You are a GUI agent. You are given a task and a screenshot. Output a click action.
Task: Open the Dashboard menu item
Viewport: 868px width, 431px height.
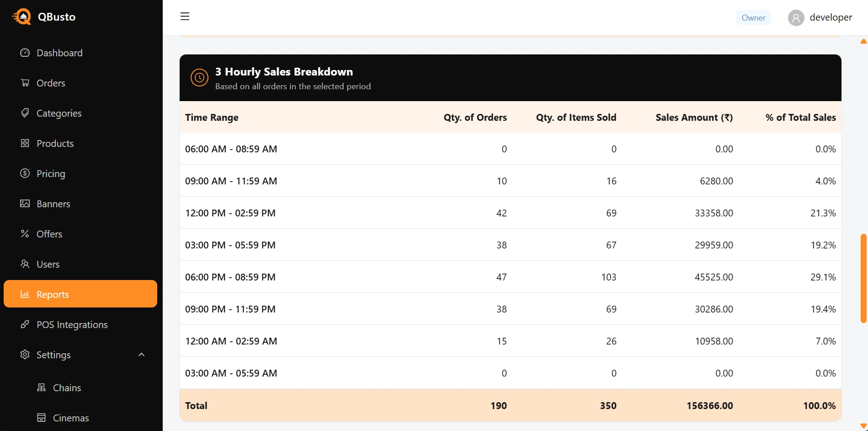pos(80,53)
